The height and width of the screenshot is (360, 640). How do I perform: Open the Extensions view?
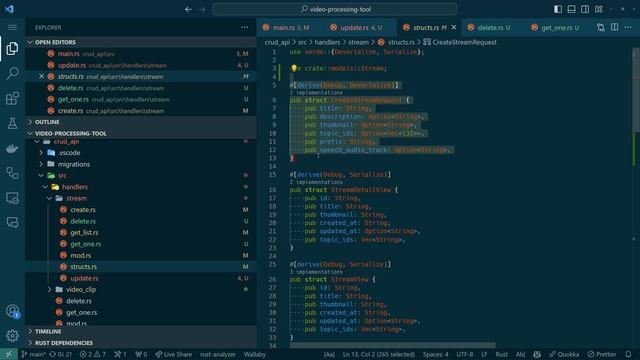click(12, 98)
